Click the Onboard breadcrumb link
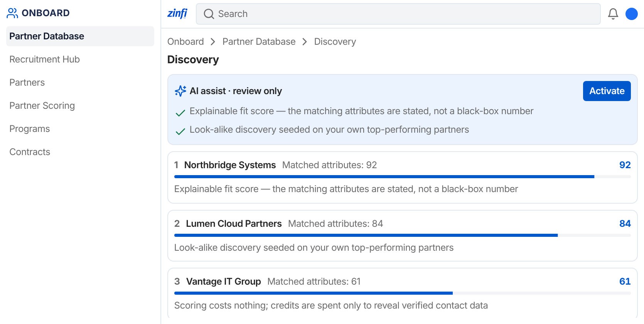The image size is (644, 324). pyautogui.click(x=185, y=42)
